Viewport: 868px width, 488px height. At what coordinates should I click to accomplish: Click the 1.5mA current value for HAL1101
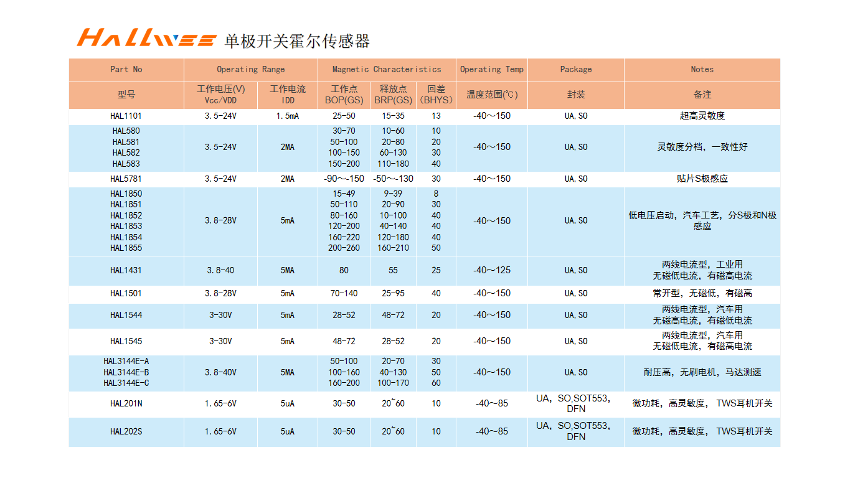[x=288, y=116]
